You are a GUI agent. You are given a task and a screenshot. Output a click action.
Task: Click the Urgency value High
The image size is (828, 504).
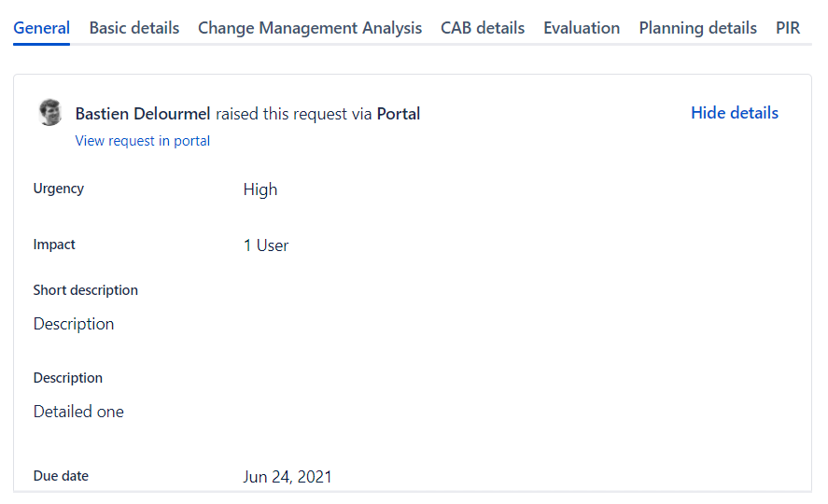[x=260, y=189]
